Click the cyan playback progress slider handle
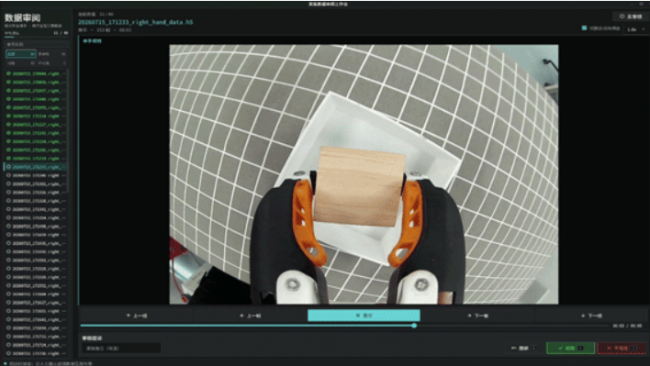The height and width of the screenshot is (366, 650). pyautogui.click(x=414, y=326)
